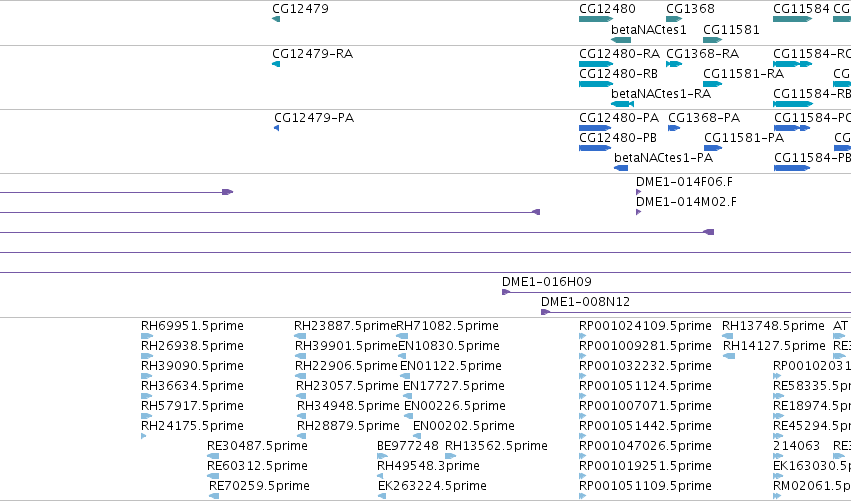Select EST EN01122.5prime
The height and width of the screenshot is (501, 851).
click(x=451, y=366)
